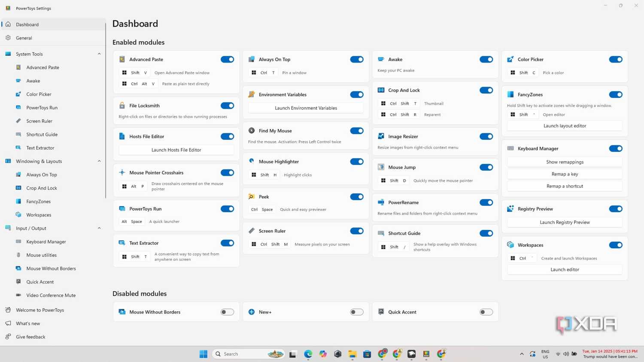This screenshot has width=644, height=362.
Task: Collapse the Windowing & Layouts chevron
Action: click(99, 161)
